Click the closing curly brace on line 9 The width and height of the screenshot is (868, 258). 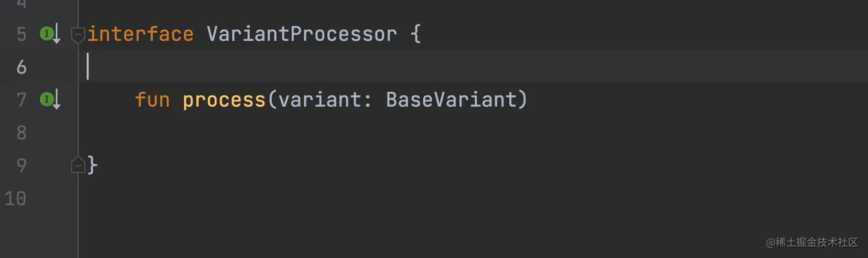(x=92, y=166)
